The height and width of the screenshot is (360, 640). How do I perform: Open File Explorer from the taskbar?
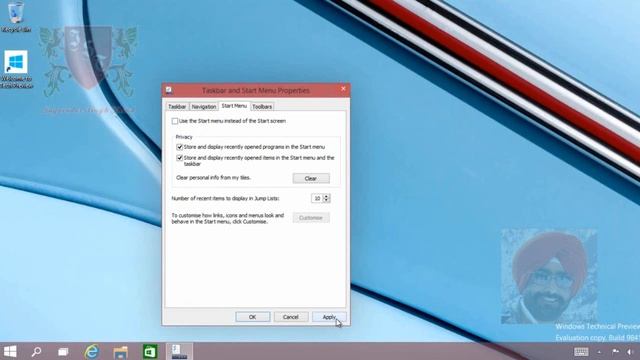tap(121, 351)
